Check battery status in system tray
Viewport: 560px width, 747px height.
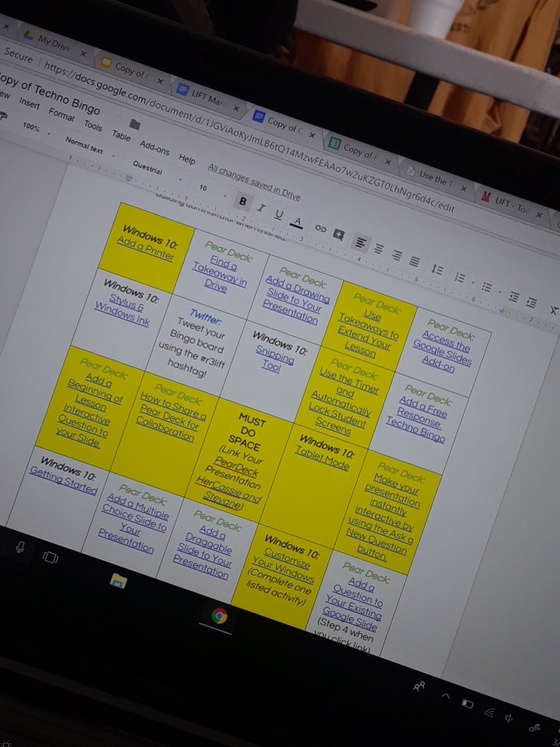coord(467,704)
